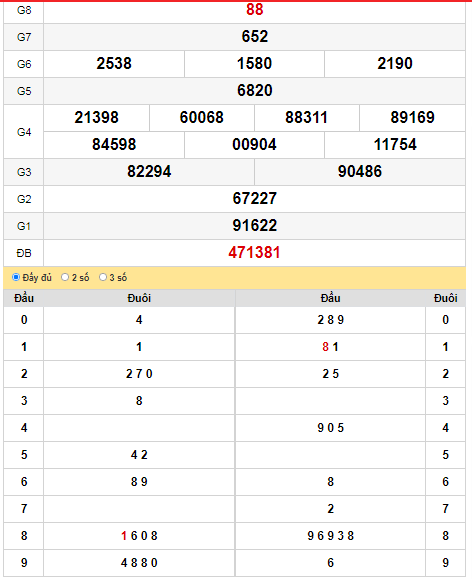Click the G2 prize number 67227

point(254,198)
